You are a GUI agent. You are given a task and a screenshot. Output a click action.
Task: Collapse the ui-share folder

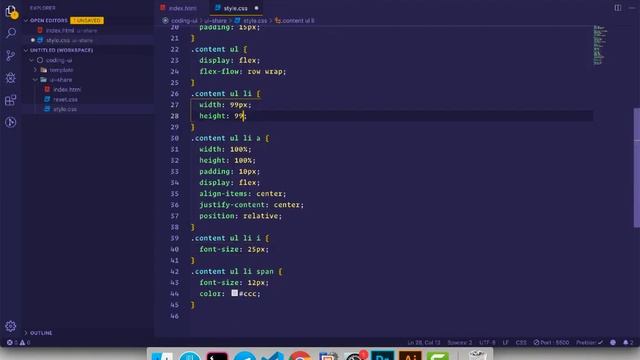click(36, 80)
